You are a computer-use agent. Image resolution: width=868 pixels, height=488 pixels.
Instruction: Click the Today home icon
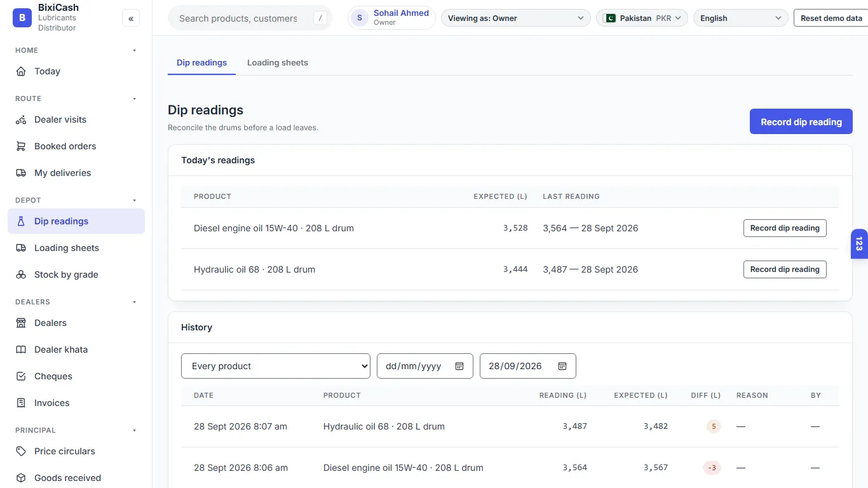point(21,71)
